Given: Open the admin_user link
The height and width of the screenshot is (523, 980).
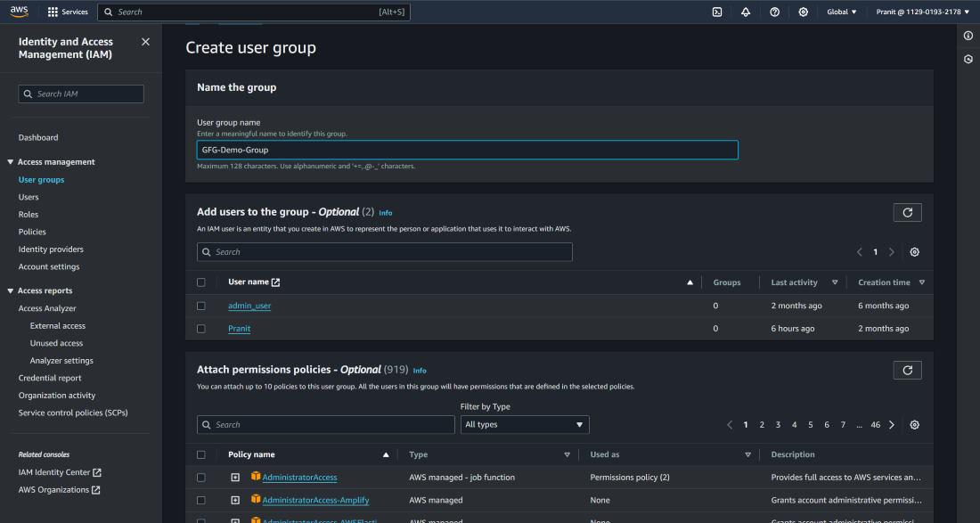Looking at the screenshot, I should click(249, 306).
